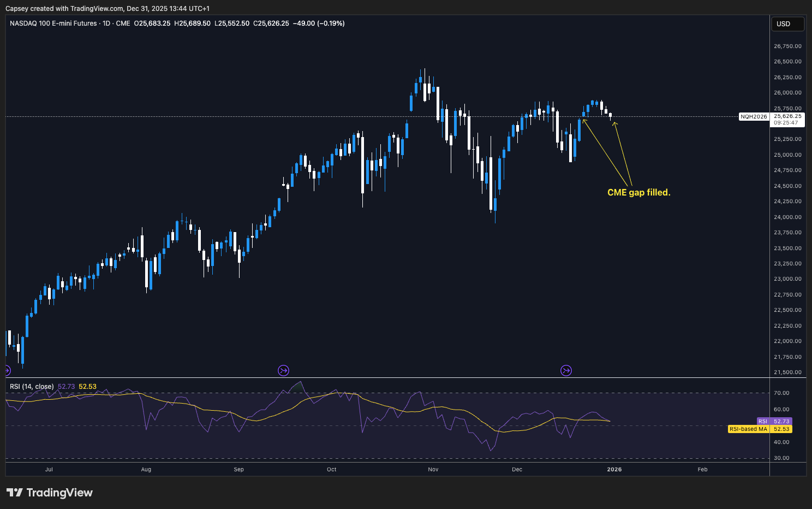Screen dimensions: 812x509
Task: Click the contract rollover arrow icon near July
Action: click(7, 370)
